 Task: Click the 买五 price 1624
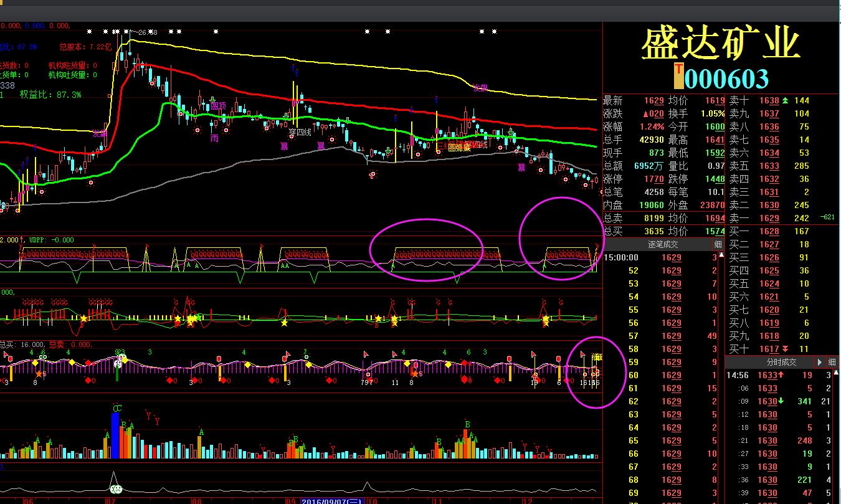coord(769,283)
